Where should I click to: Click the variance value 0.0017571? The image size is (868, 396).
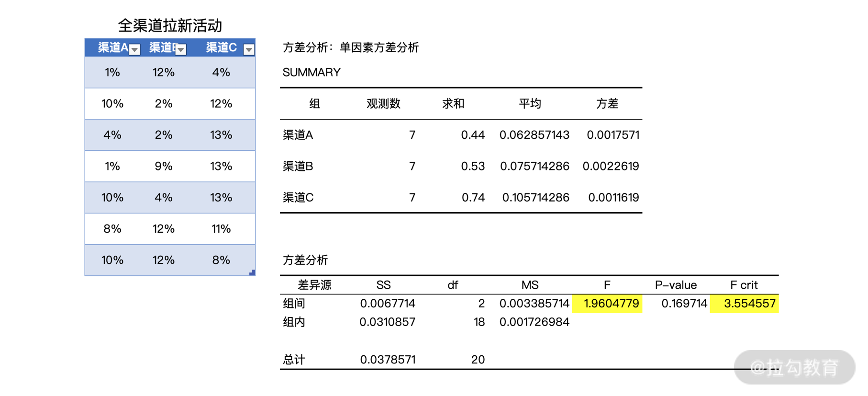point(613,135)
